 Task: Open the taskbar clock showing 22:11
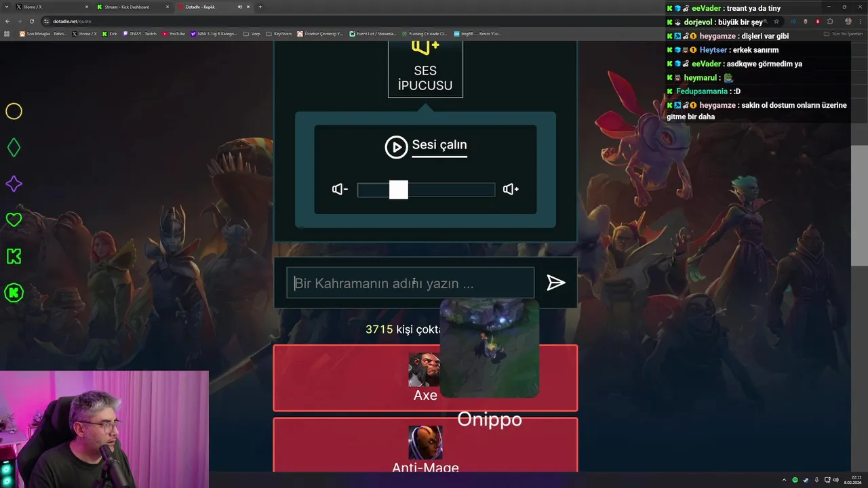coord(853,480)
